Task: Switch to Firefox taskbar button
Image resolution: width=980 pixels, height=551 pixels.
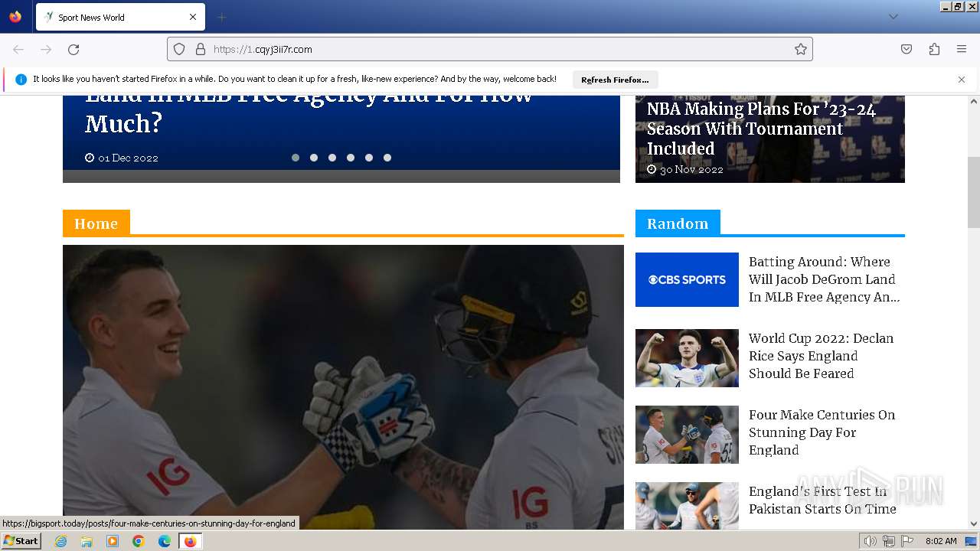Action: (191, 541)
